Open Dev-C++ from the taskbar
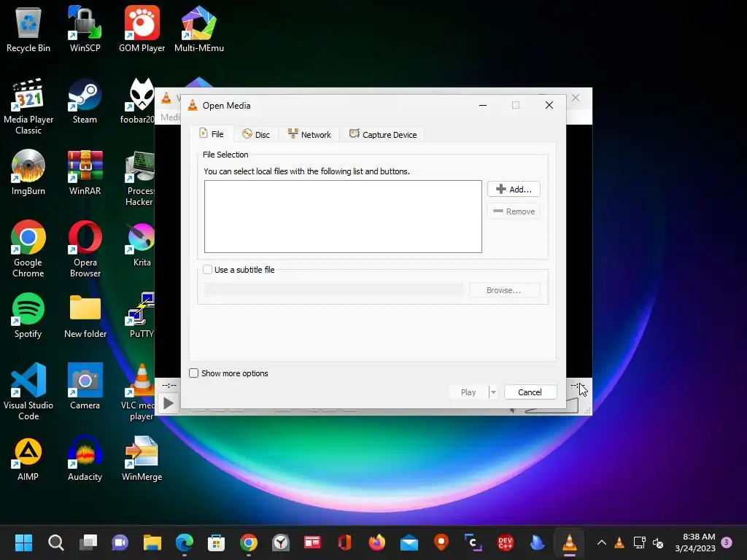The image size is (747, 560). 505,542
